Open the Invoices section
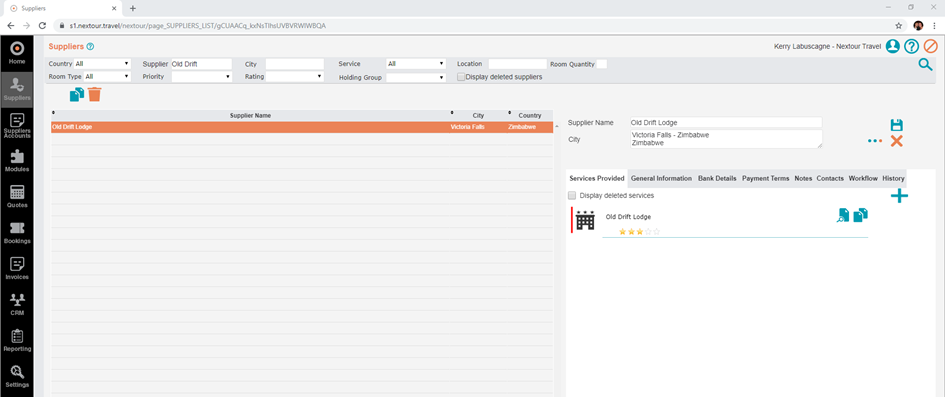The height and width of the screenshot is (397, 945). [x=17, y=269]
